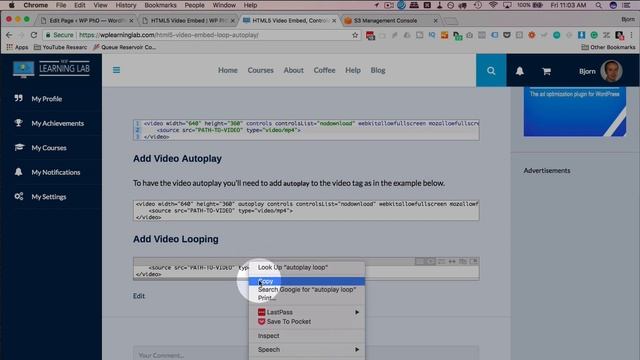Select Look Up "autoplay loop" menu entry
Image resolution: width=640 pixels, height=360 pixels.
[307, 267]
